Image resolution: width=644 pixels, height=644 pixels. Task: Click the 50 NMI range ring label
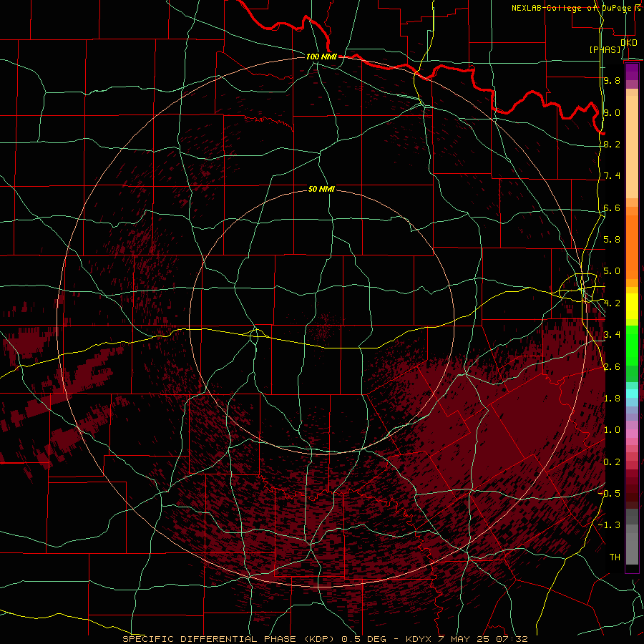(321, 189)
